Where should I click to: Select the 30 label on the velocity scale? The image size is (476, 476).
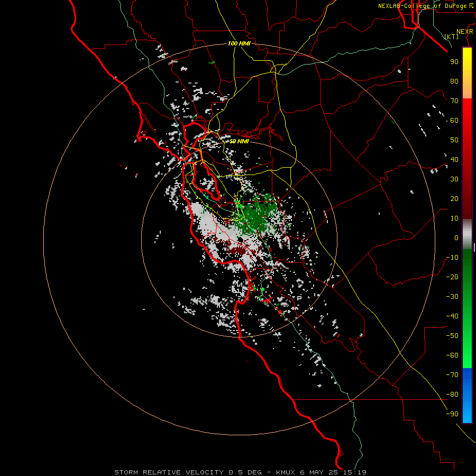pos(454,179)
